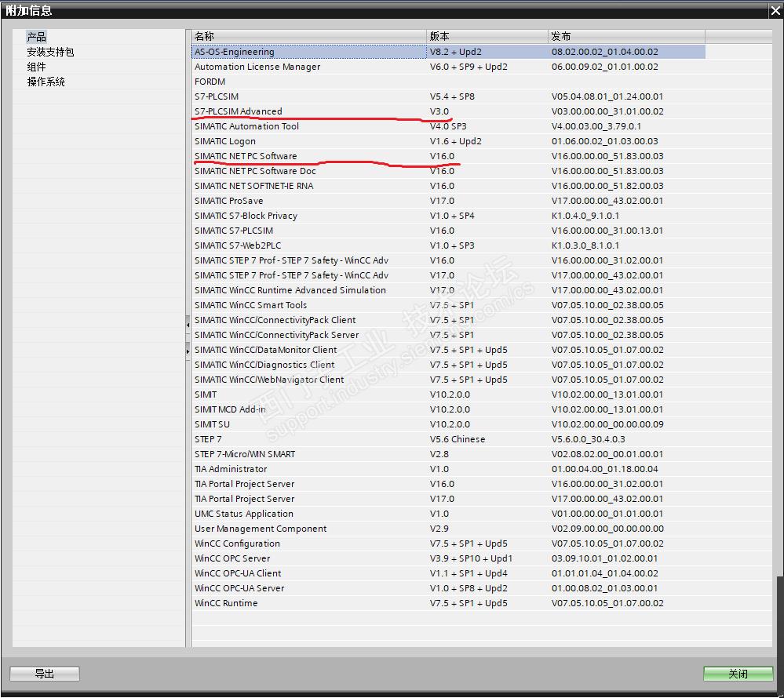Select the STEP 7-Micro/WIN SMART row
Viewport: 784px width, 698px height.
pyautogui.click(x=448, y=454)
